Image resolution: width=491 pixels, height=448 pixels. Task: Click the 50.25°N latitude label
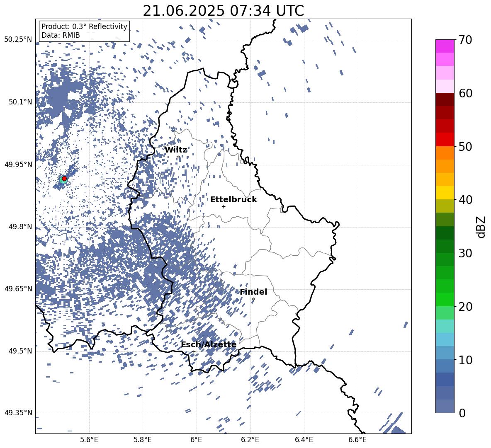pyautogui.click(x=18, y=40)
